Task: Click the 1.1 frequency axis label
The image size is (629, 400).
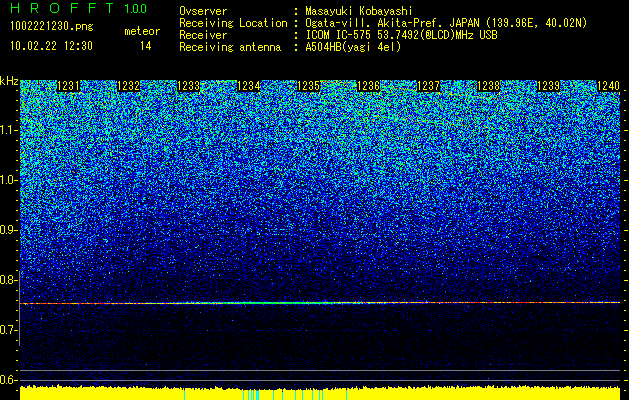Action: (8, 130)
